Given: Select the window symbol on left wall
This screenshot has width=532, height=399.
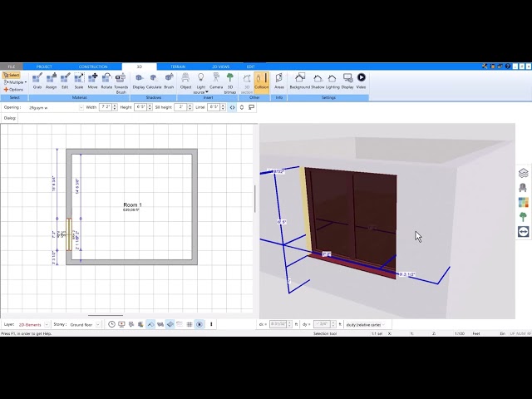Looking at the screenshot, I should click(69, 234).
